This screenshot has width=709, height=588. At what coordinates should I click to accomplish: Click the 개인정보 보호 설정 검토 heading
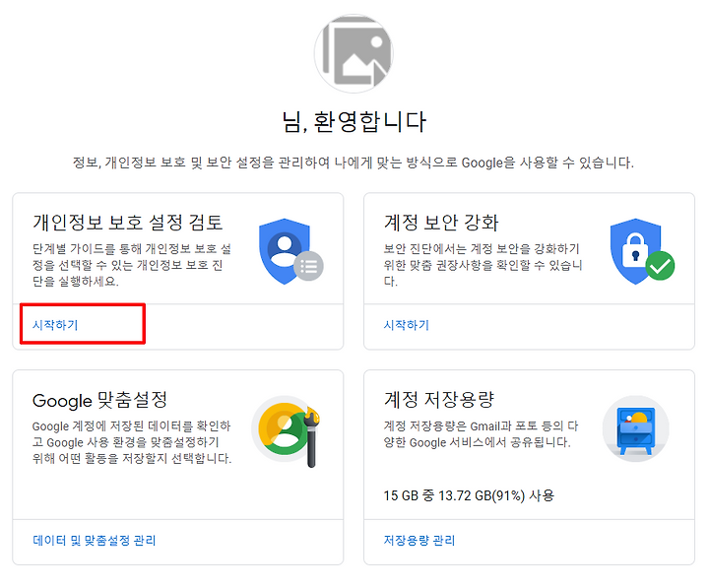coord(127,222)
